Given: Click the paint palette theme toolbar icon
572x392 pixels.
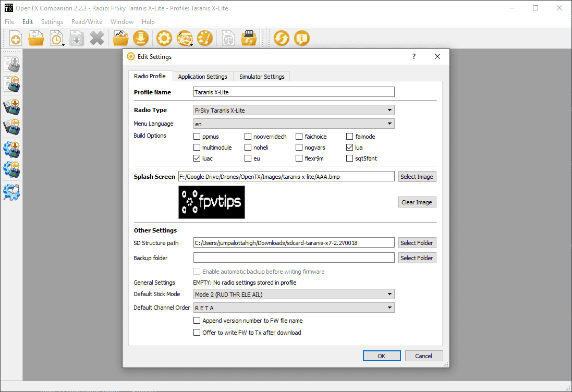Looking at the screenshot, I should click(x=205, y=38).
